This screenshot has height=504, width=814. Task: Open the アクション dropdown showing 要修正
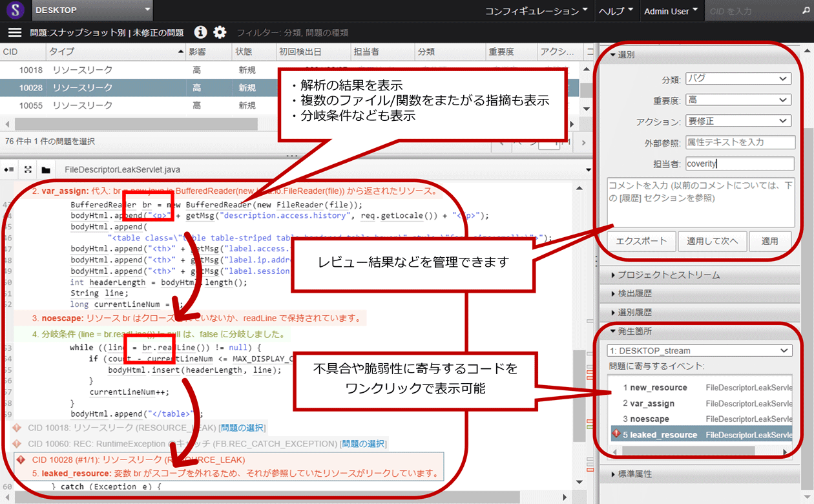click(738, 121)
